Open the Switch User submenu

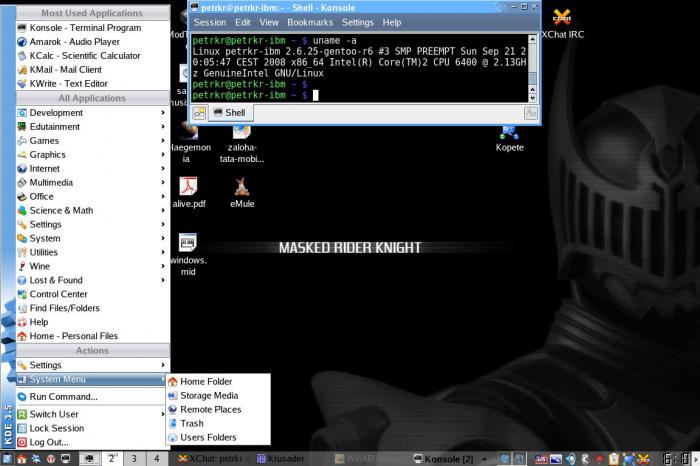coord(92,414)
